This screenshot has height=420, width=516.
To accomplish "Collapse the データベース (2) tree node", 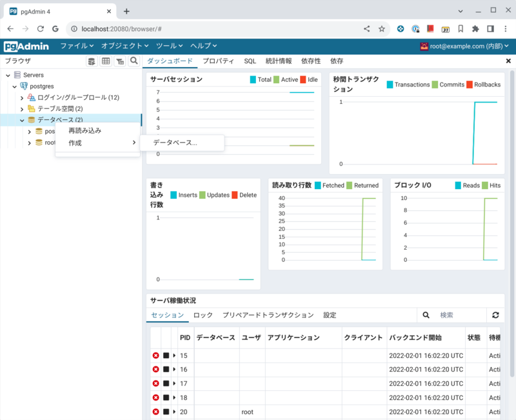I will [x=22, y=120].
